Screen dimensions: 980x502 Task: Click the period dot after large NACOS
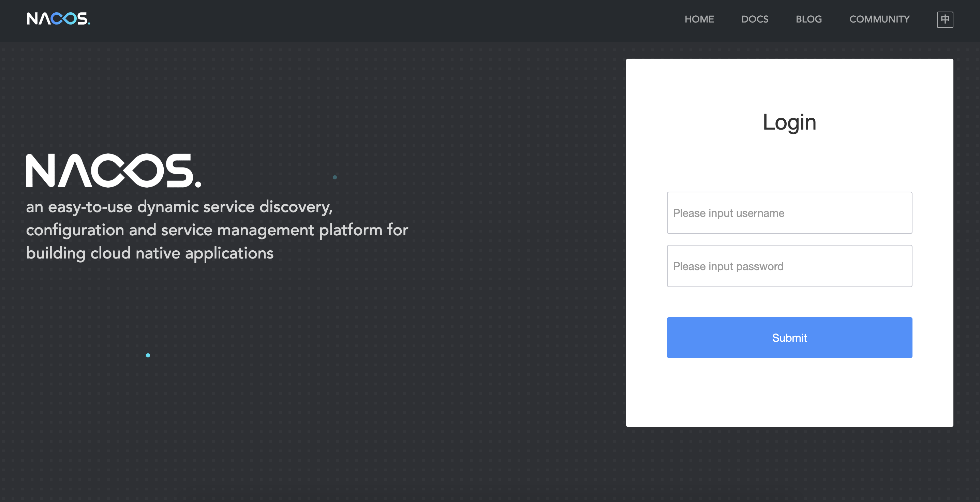(x=198, y=184)
